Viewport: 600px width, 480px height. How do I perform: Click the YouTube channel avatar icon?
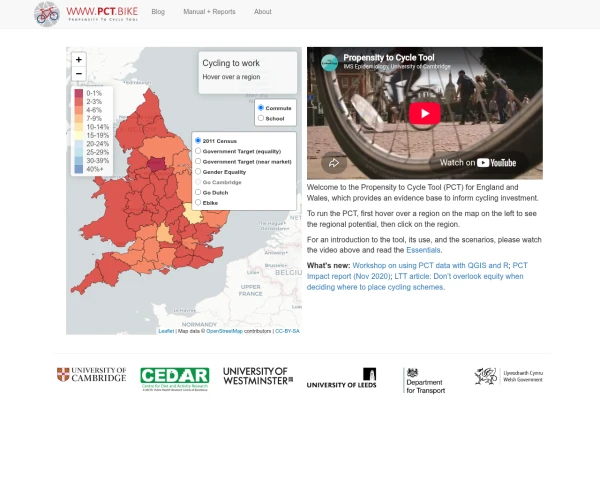[329, 62]
